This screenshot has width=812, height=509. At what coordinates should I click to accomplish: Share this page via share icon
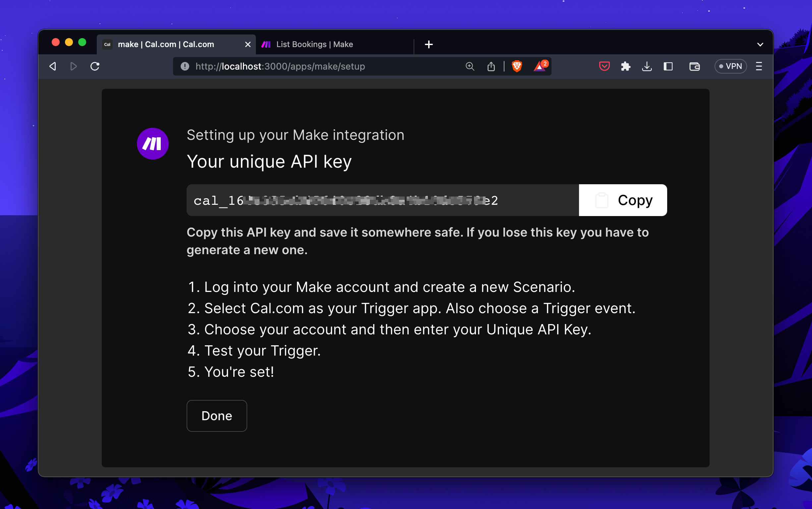491,66
